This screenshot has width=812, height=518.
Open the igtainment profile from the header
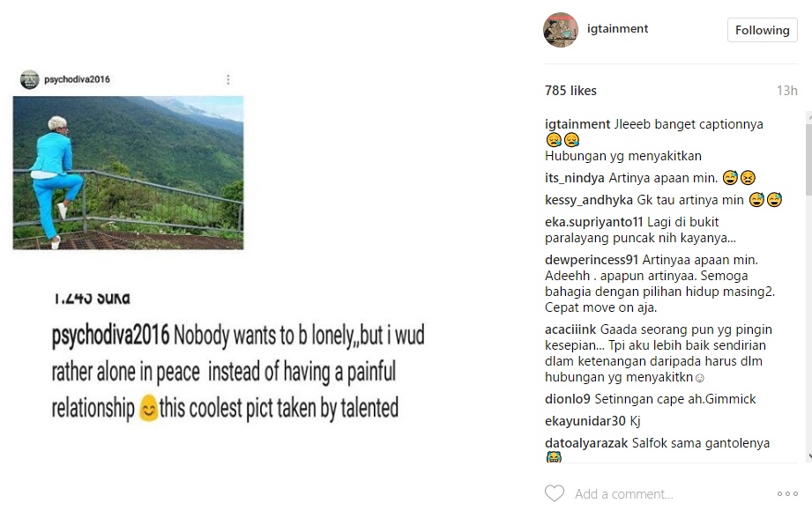click(x=617, y=29)
